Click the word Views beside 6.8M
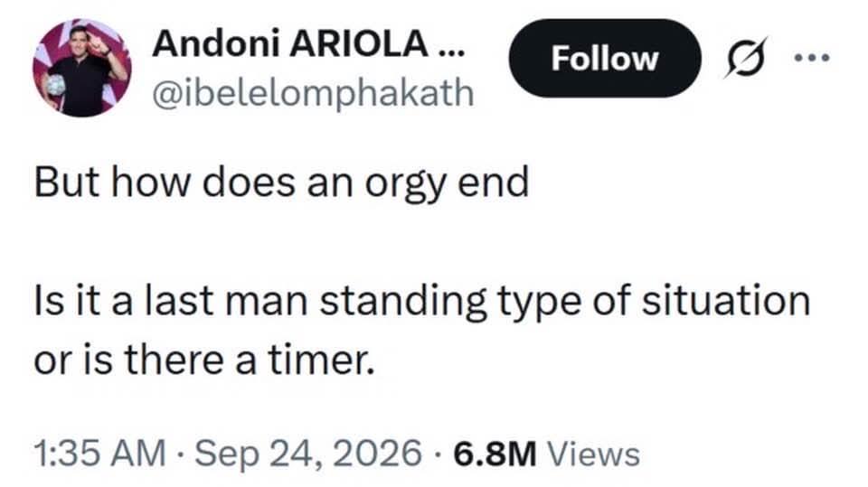The image size is (868, 487). click(x=593, y=454)
